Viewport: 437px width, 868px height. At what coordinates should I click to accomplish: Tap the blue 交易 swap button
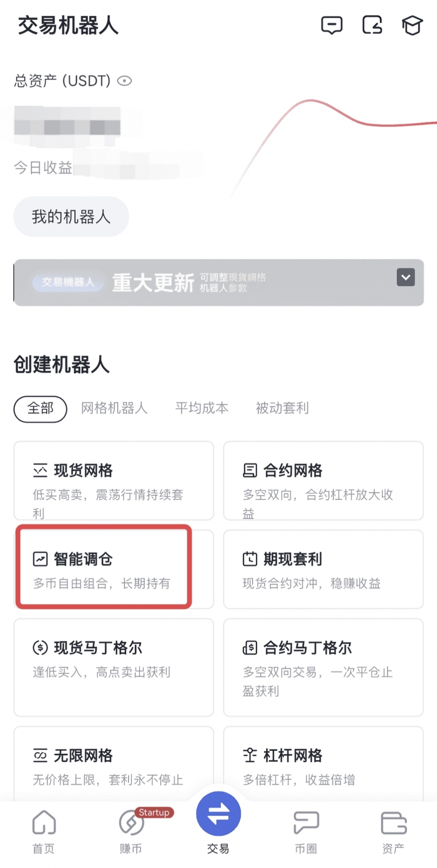pyautogui.click(x=218, y=814)
